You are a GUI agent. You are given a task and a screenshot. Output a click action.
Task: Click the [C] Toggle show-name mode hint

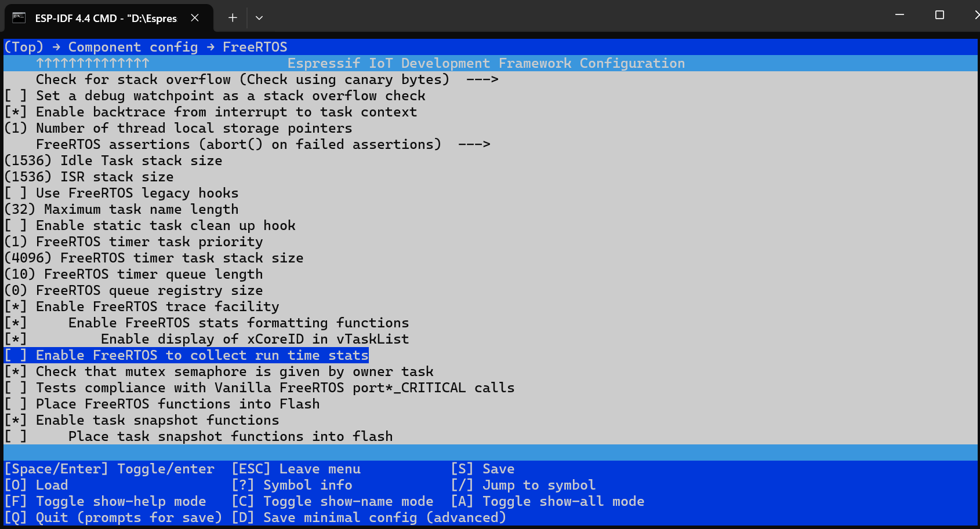point(332,501)
